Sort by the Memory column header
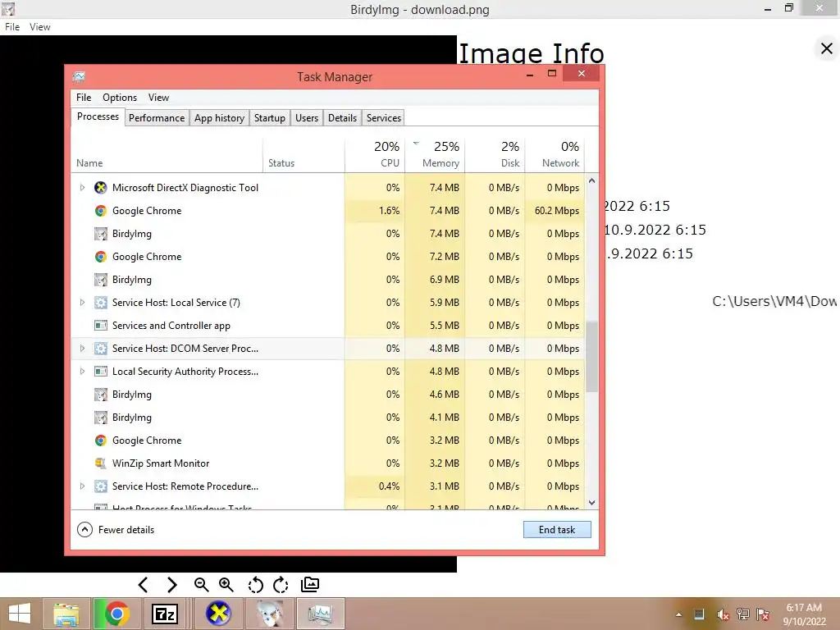The height and width of the screenshot is (630, 840). (x=435, y=154)
